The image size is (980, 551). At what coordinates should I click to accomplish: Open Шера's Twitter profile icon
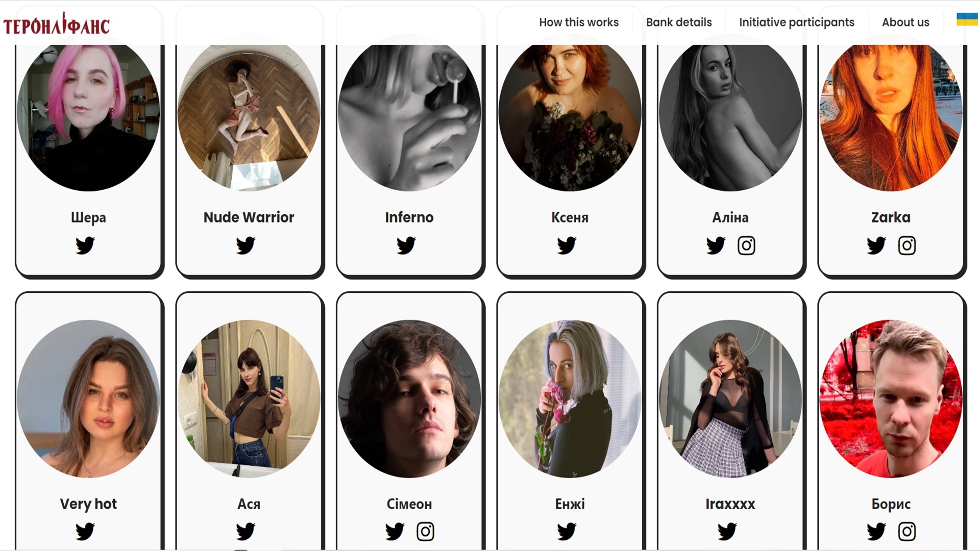click(x=85, y=245)
